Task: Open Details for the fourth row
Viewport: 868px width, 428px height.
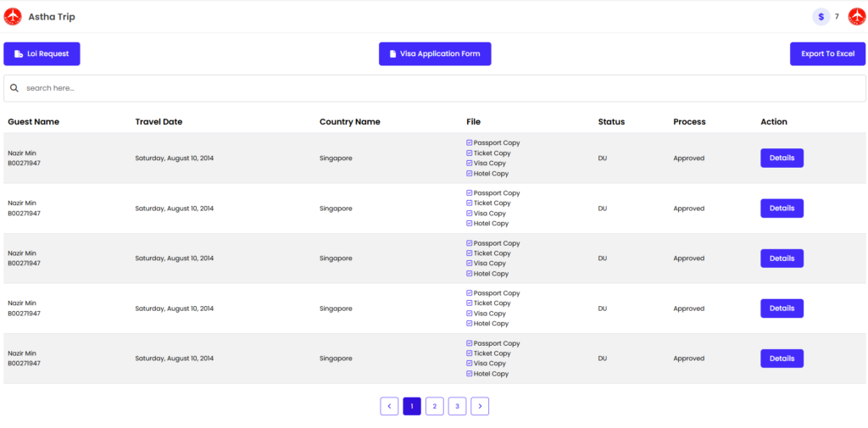Action: click(782, 308)
